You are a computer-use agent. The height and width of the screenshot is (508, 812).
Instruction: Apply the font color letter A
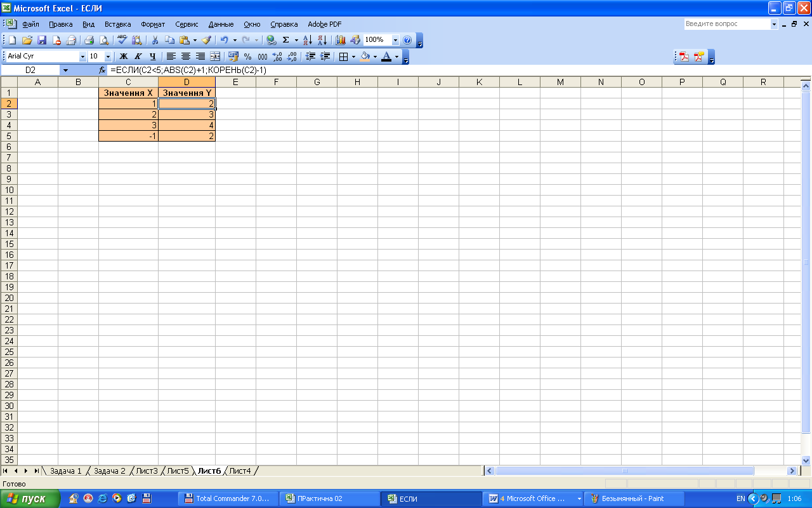386,57
